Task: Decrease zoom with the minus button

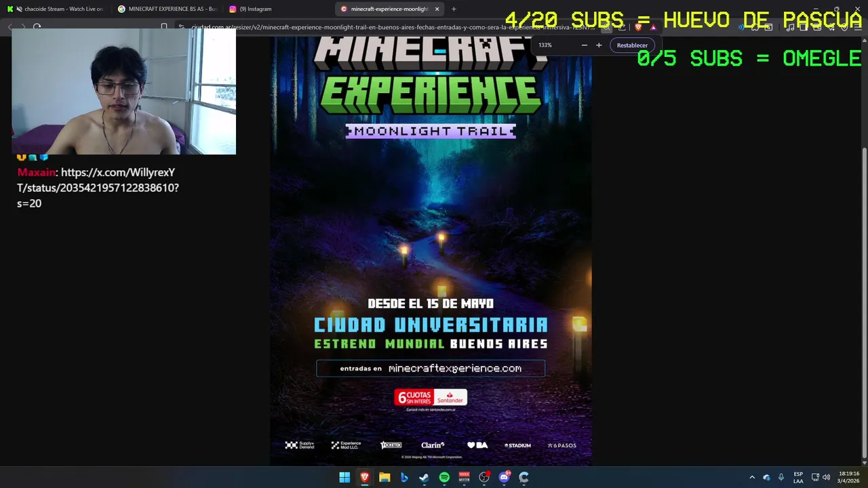Action: (584, 45)
